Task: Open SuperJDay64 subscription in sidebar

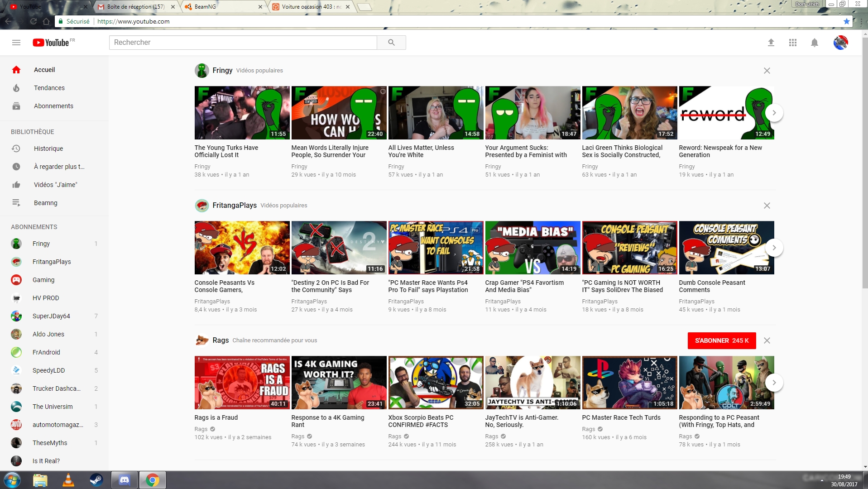Action: 54,316
